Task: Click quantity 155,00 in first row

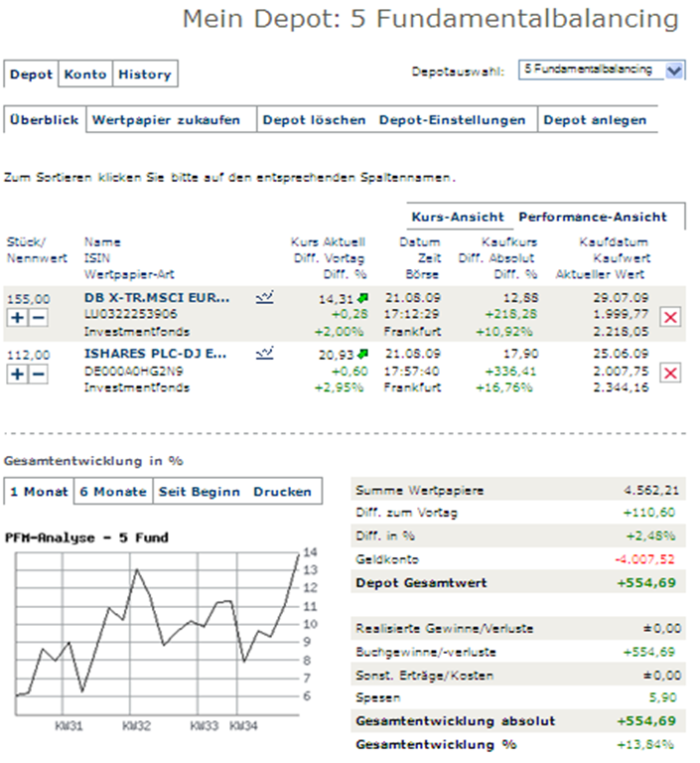Action: coord(28,299)
